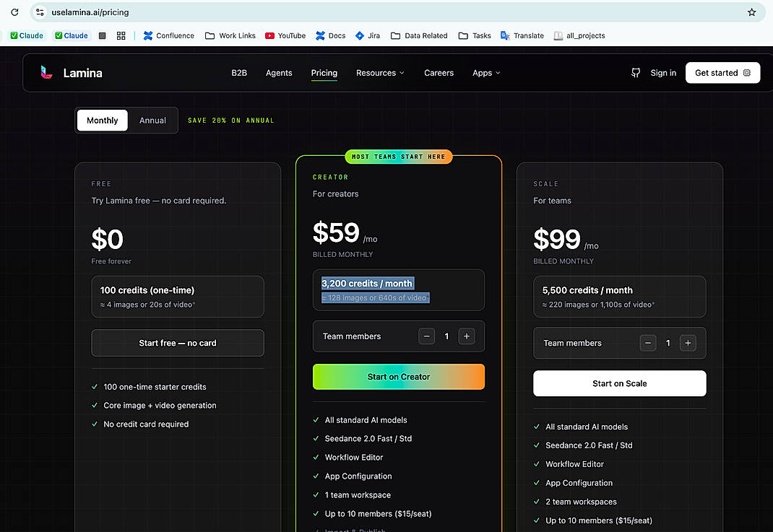Click the Start on Creator button
Image resolution: width=773 pixels, height=532 pixels.
point(398,377)
